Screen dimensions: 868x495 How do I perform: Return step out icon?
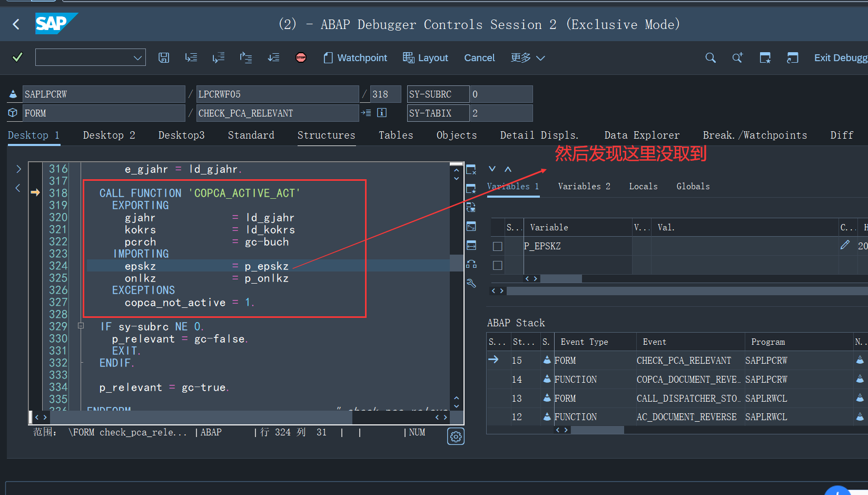pyautogui.click(x=246, y=57)
